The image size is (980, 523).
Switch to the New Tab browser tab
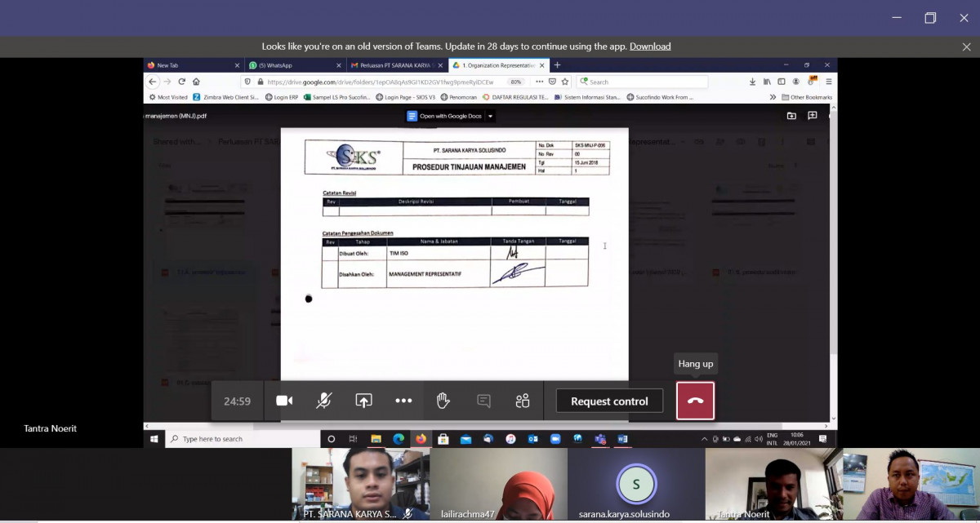coord(194,65)
